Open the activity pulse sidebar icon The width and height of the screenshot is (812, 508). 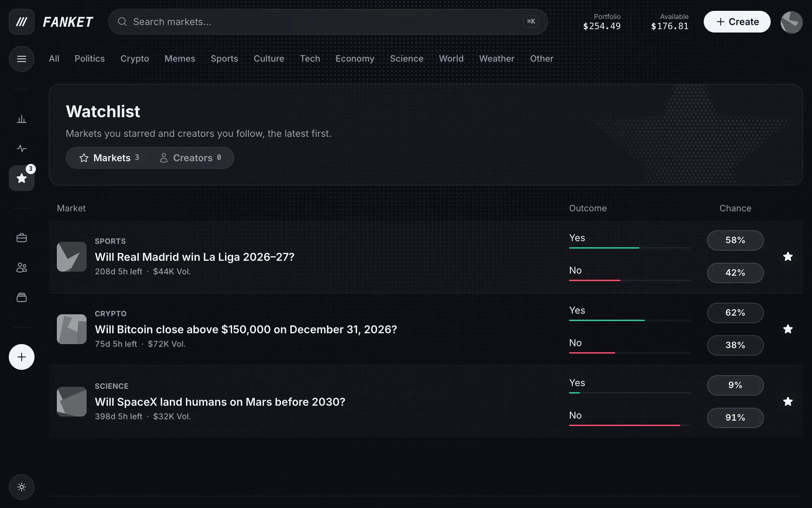(x=22, y=148)
